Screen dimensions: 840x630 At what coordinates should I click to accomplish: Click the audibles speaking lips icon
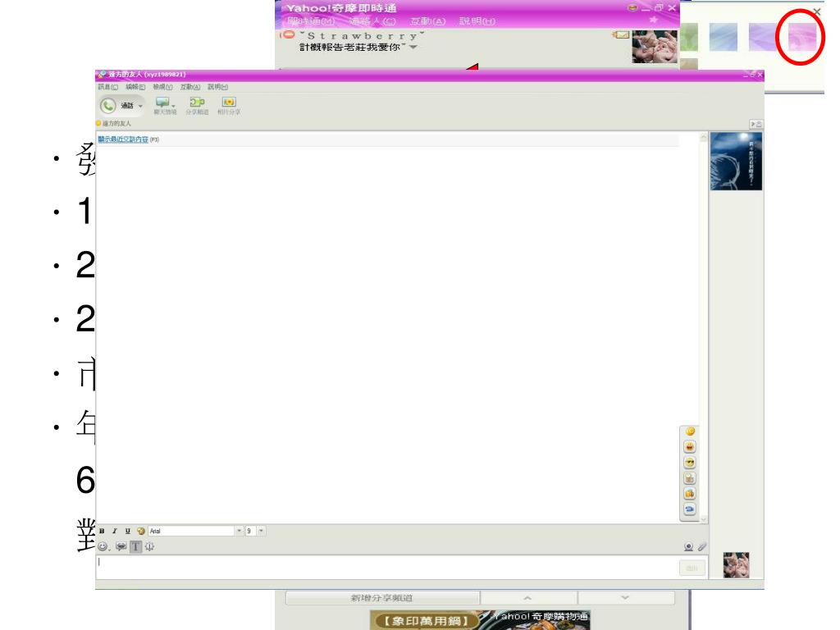(121, 546)
